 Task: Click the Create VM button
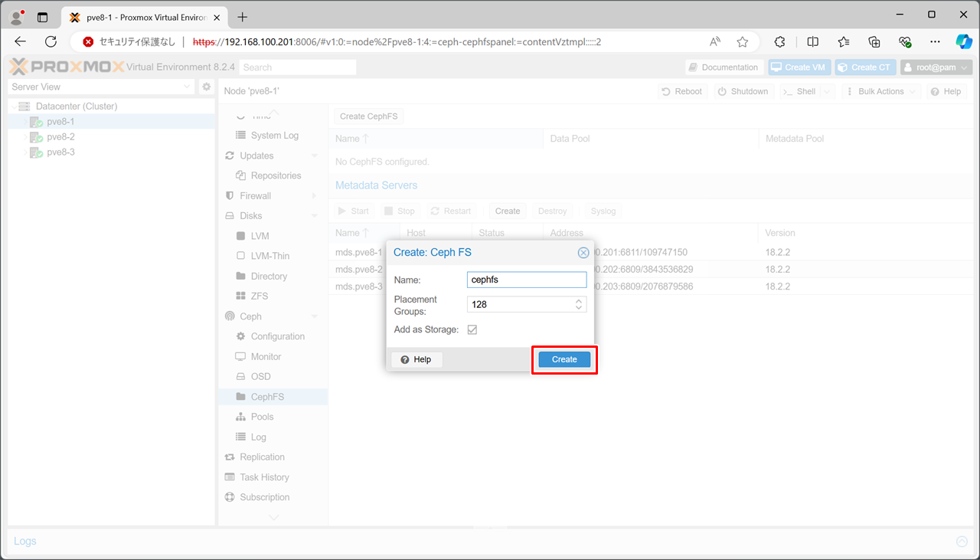pyautogui.click(x=799, y=67)
